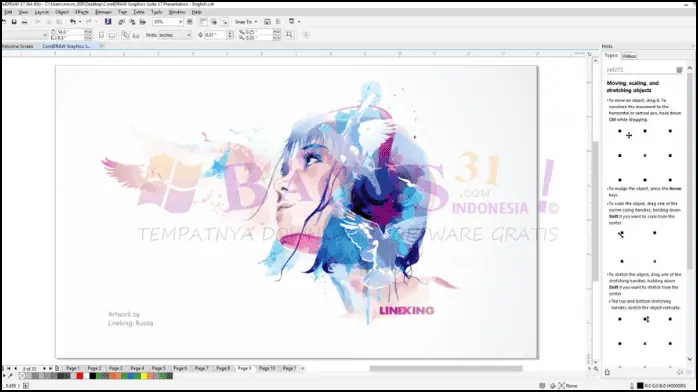
Task: Open the Effects menu
Action: point(81,12)
